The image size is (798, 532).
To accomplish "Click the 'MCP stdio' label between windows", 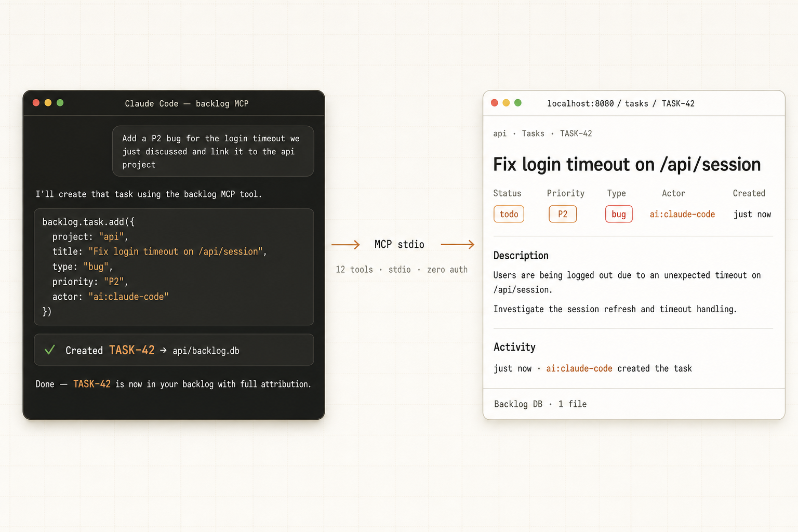I will tap(400, 244).
